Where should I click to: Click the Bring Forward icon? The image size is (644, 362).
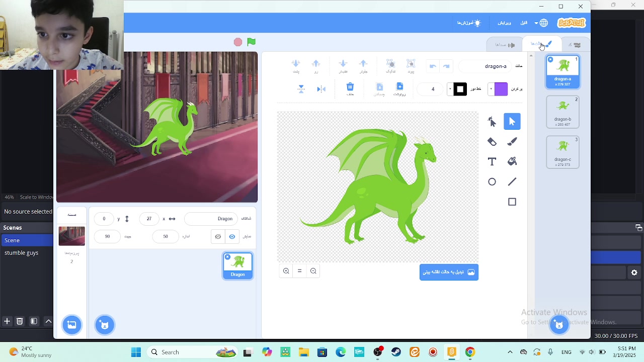tap(363, 65)
